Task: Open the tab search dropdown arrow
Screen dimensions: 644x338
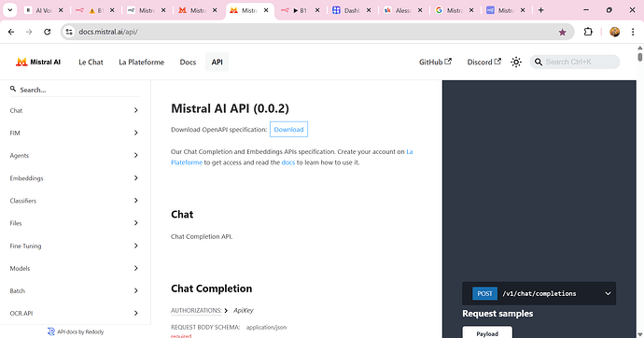Action: point(10,10)
